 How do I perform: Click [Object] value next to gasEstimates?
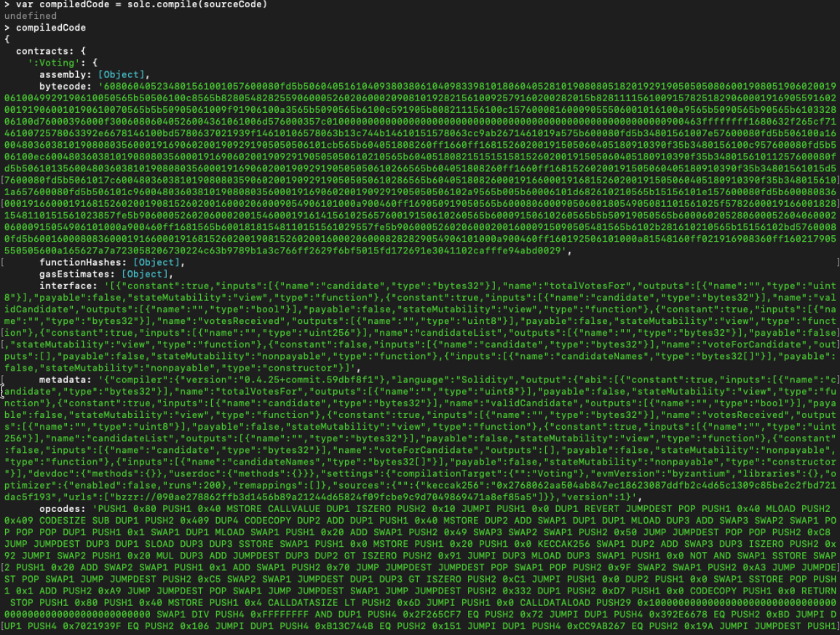tap(145, 275)
